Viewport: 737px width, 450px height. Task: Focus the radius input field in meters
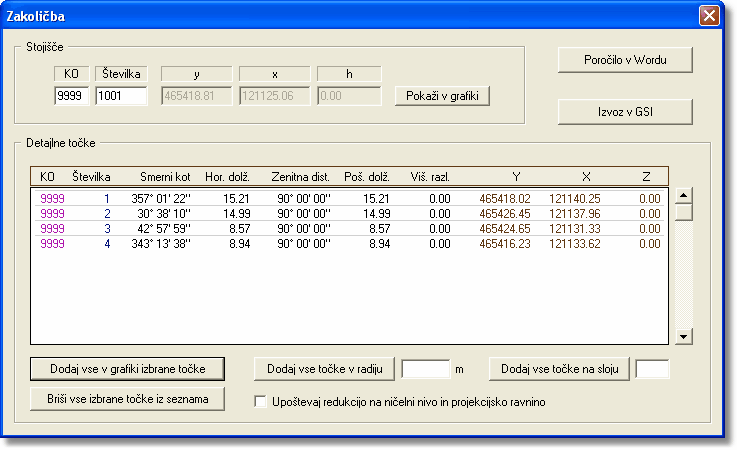(x=425, y=369)
